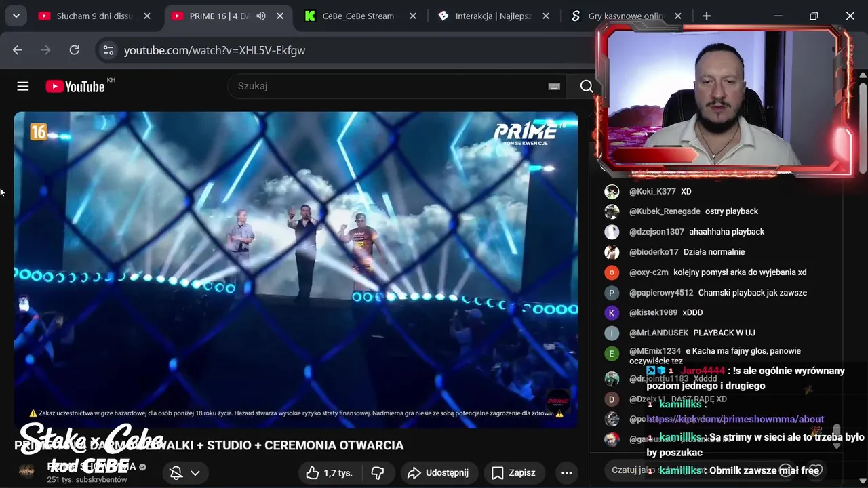868x488 pixels.
Task: Save video with Zapisz button
Action: [x=513, y=472]
